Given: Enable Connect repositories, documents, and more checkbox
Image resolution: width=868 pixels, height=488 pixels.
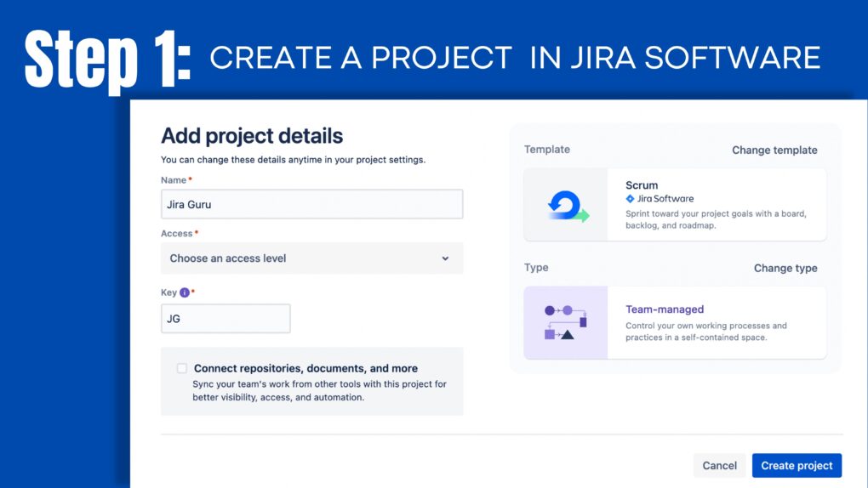Looking at the screenshot, I should [x=181, y=368].
